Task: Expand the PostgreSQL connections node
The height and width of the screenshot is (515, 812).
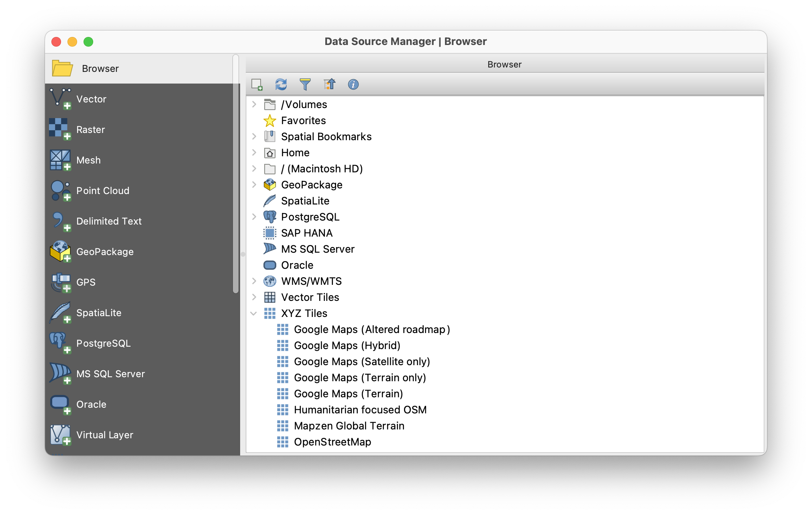Action: tap(254, 217)
